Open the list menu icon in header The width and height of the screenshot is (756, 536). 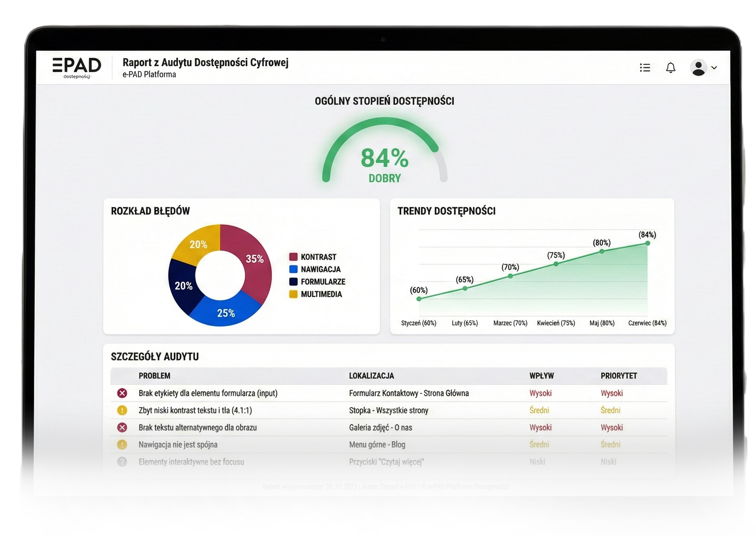click(x=645, y=68)
